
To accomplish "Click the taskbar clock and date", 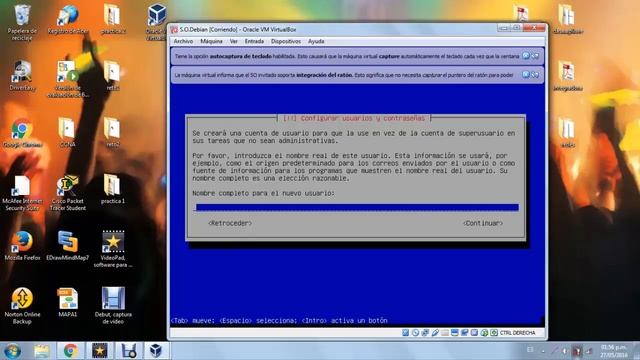I will [613, 351].
